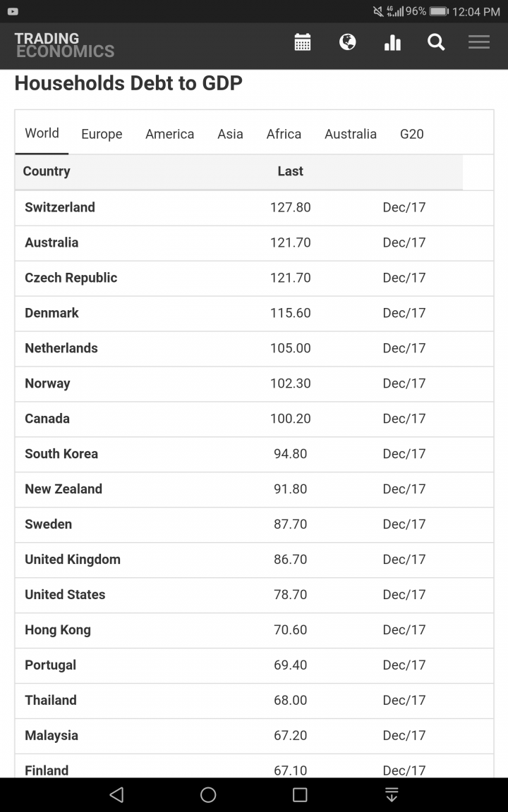This screenshot has width=508, height=812.
Task: Switch to the Asia tab
Action: (x=230, y=134)
